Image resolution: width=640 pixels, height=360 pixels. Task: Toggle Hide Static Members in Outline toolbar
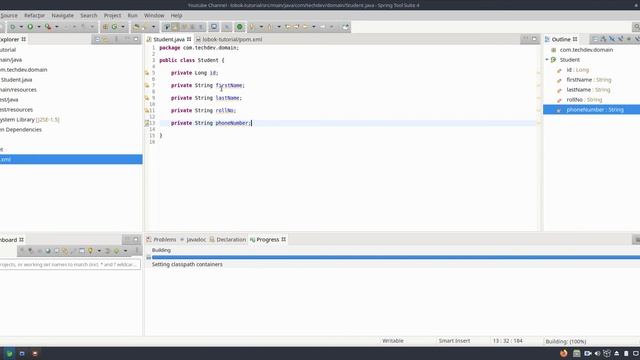coord(620,39)
